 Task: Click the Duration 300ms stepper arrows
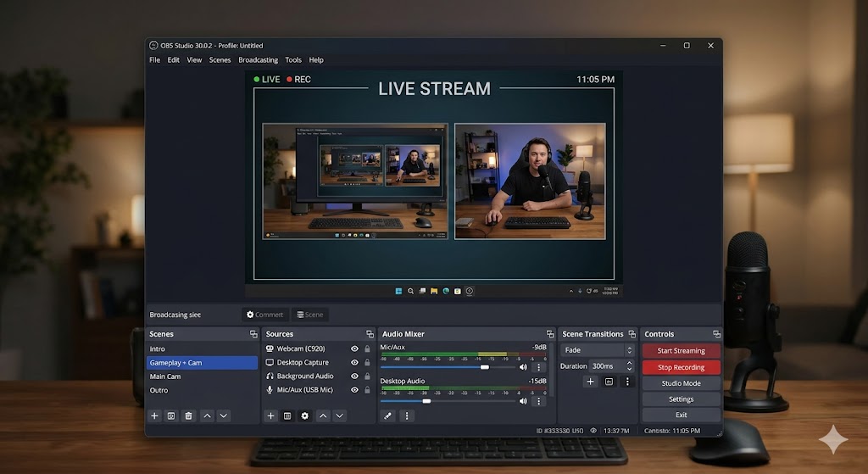pyautogui.click(x=630, y=366)
